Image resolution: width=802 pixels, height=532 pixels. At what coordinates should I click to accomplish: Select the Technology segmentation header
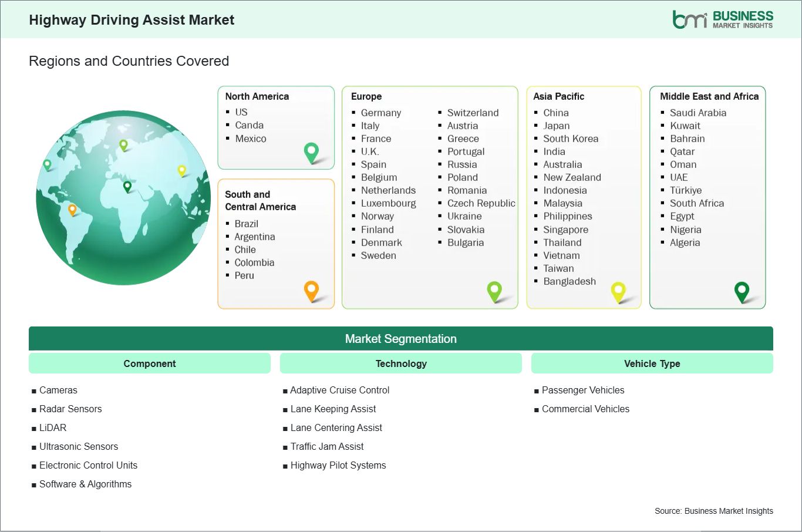coord(401,363)
